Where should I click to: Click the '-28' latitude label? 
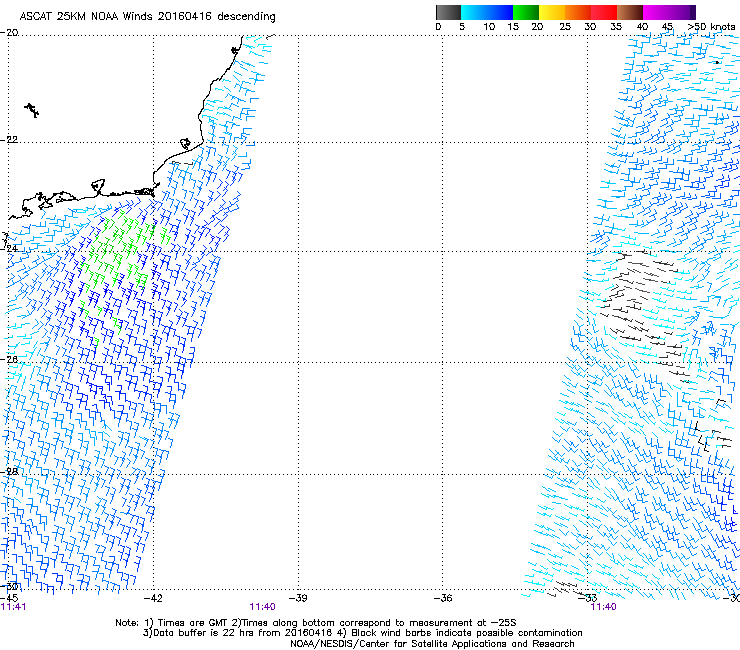pos(9,472)
